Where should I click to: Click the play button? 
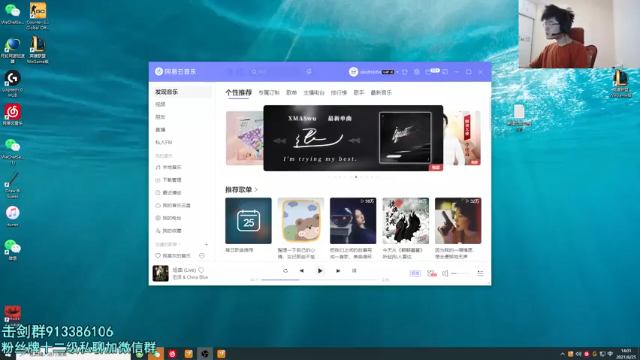pyautogui.click(x=320, y=271)
